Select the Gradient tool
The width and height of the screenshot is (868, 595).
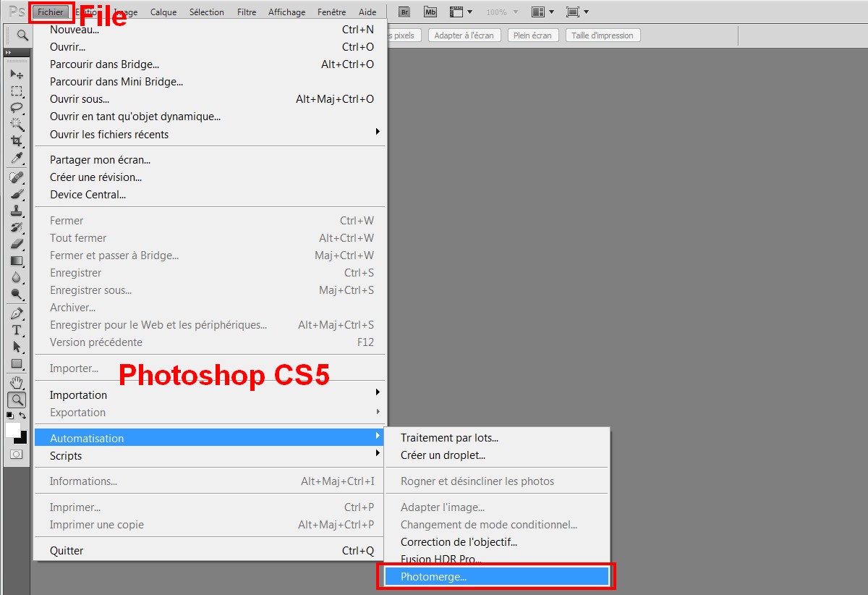17,261
